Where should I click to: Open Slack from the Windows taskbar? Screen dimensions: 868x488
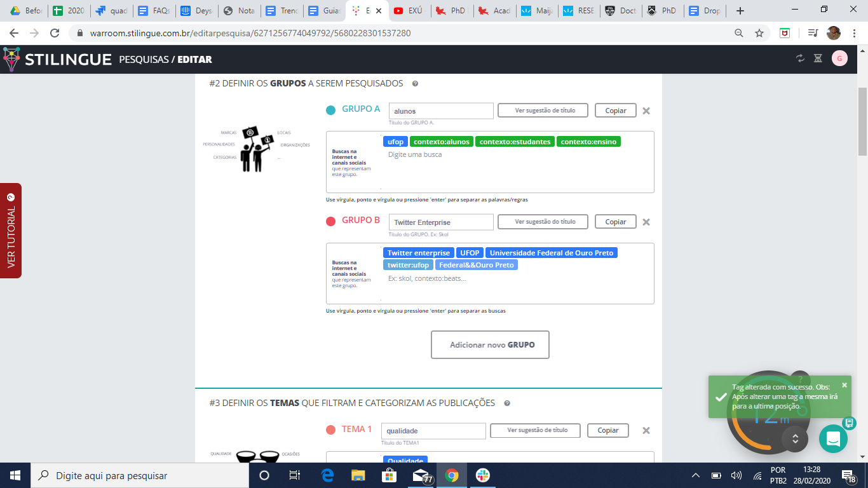tap(483, 475)
